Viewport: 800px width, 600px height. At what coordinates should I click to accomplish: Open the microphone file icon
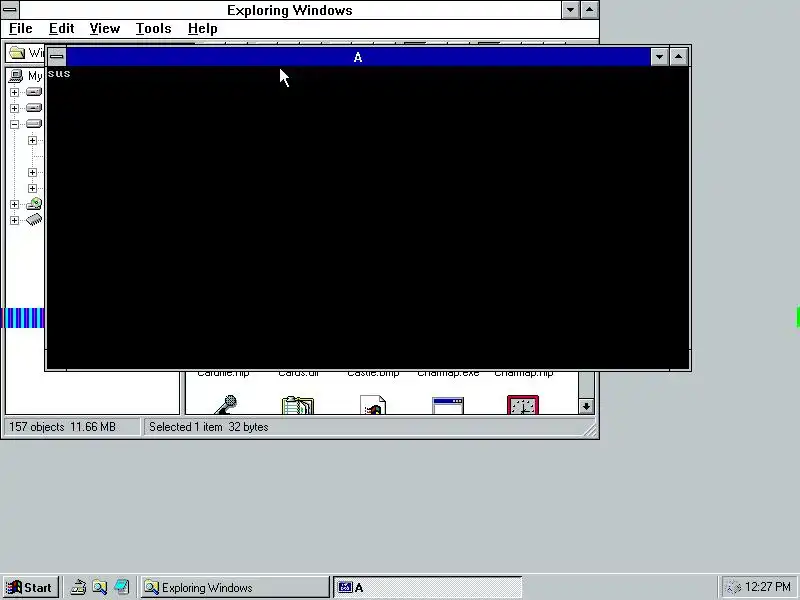coord(224,405)
